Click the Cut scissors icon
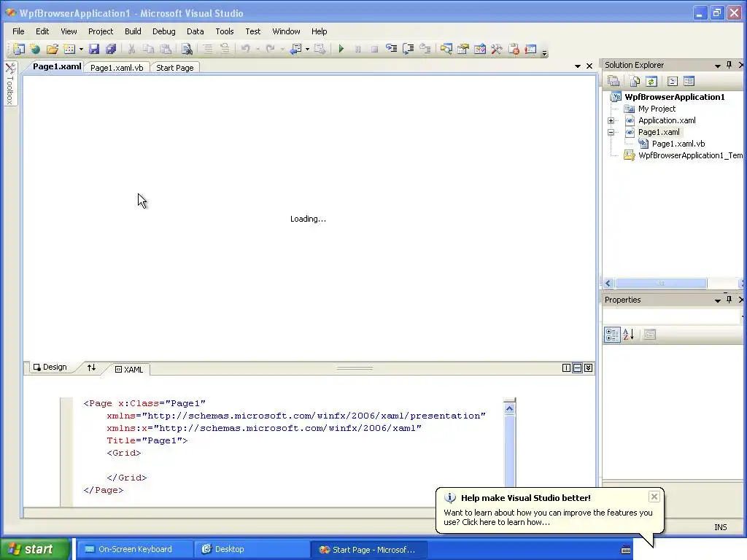 point(131,49)
